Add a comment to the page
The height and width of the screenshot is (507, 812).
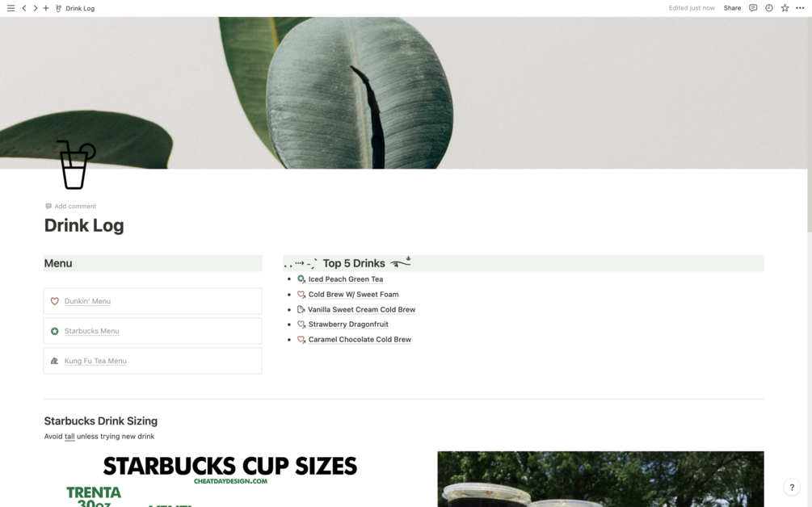[70, 206]
